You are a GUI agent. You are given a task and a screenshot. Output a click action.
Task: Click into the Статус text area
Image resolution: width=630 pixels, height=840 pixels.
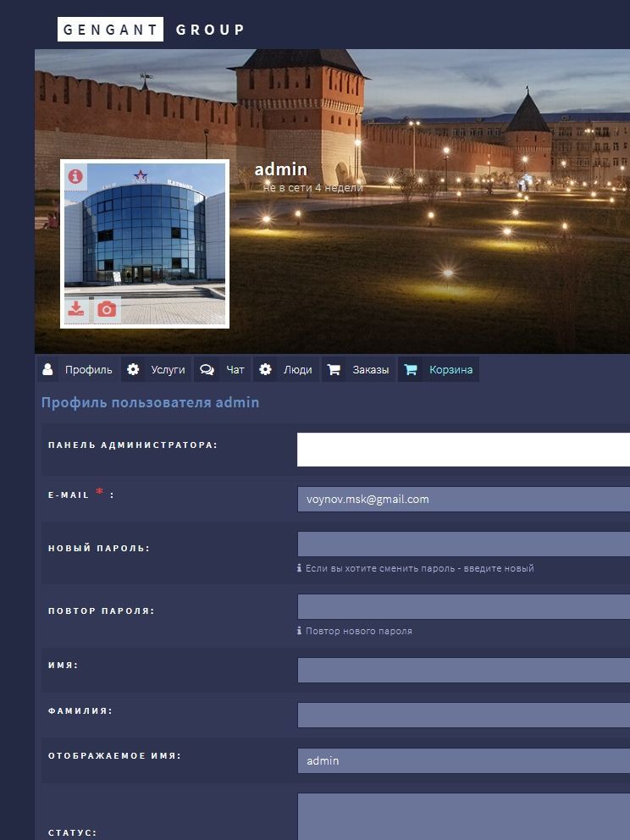pos(463,816)
